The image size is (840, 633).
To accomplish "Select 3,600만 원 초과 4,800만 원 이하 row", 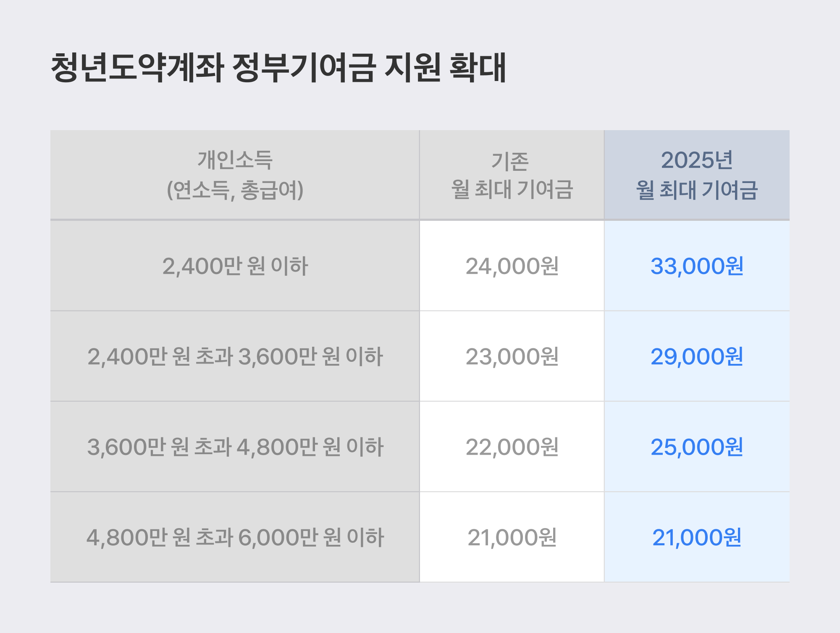I will [235, 447].
